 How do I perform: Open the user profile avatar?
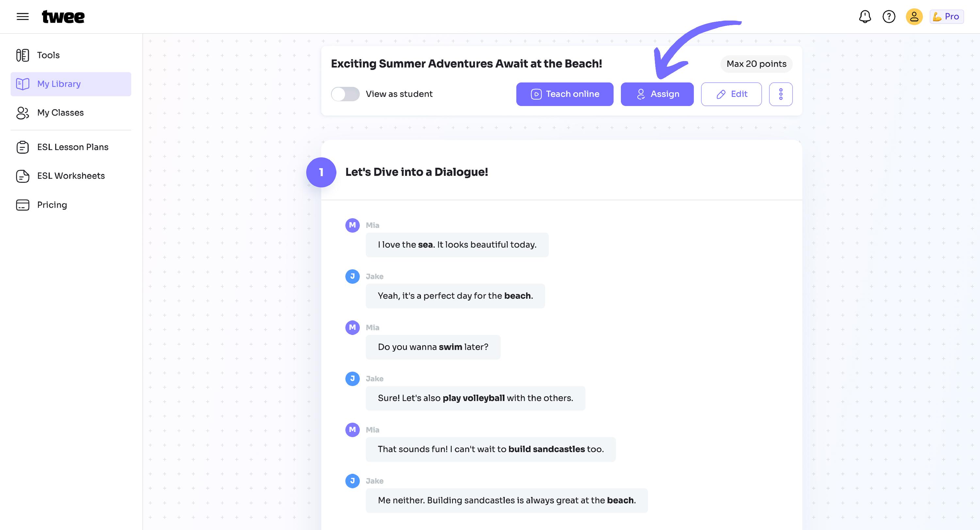[914, 16]
